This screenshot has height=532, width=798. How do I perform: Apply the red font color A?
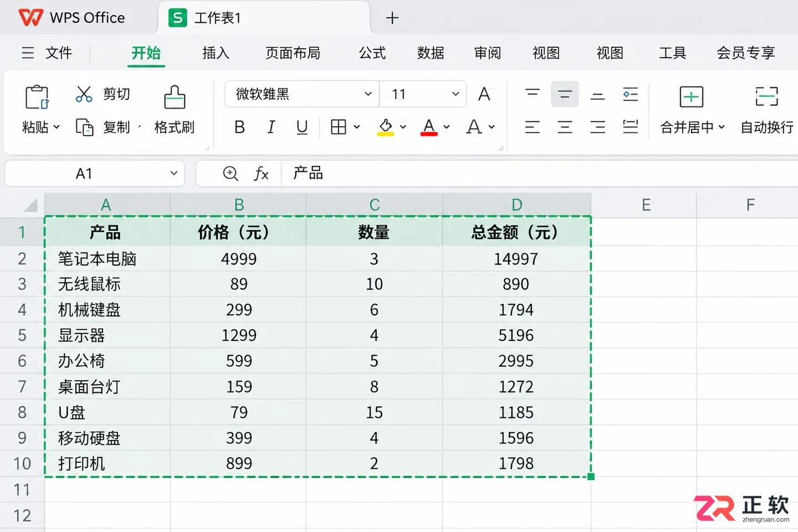pos(429,127)
